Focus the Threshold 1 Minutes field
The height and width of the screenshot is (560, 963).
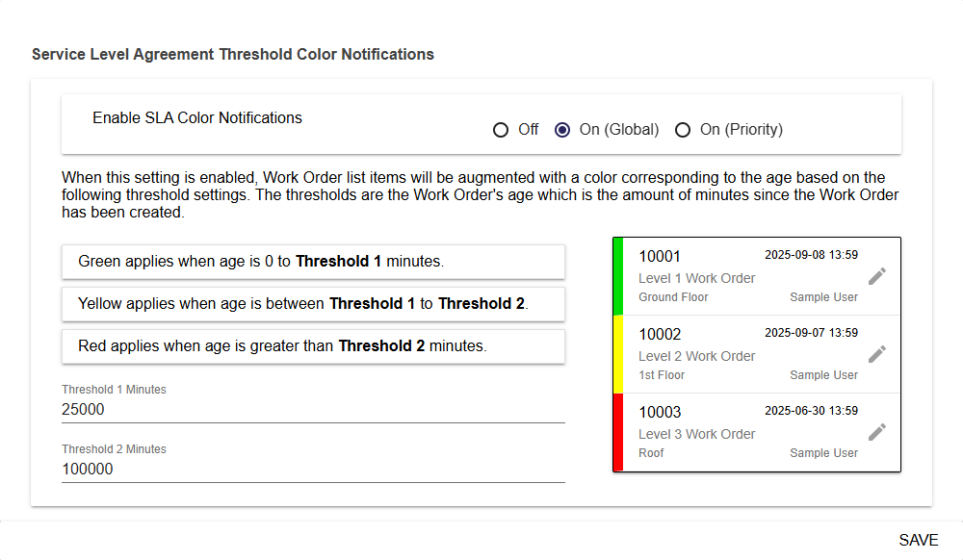[x=313, y=410]
